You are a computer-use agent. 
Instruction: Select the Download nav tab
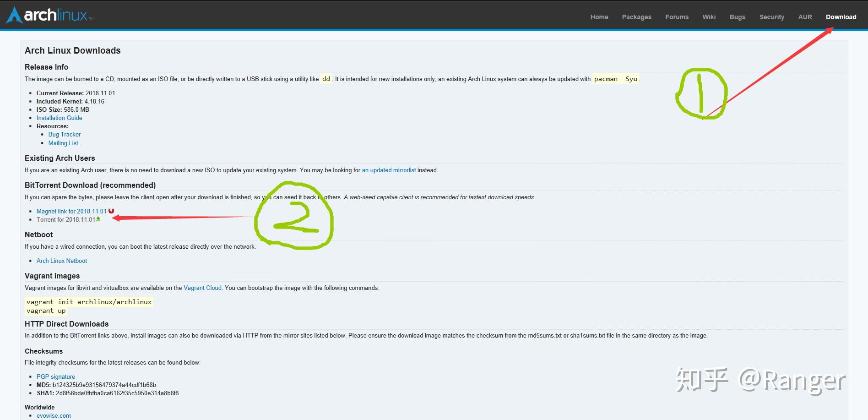pos(841,17)
